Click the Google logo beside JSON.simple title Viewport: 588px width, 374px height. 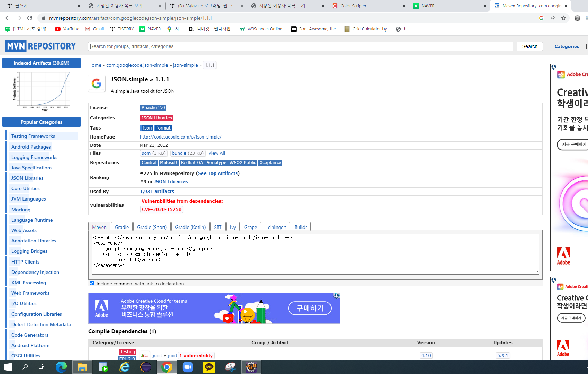[x=97, y=83]
